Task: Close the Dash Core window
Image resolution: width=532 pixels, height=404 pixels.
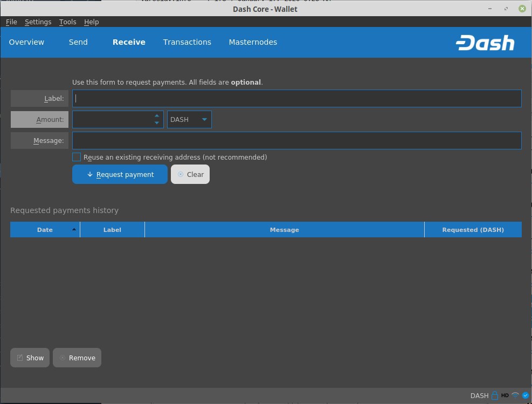Action: click(522, 9)
